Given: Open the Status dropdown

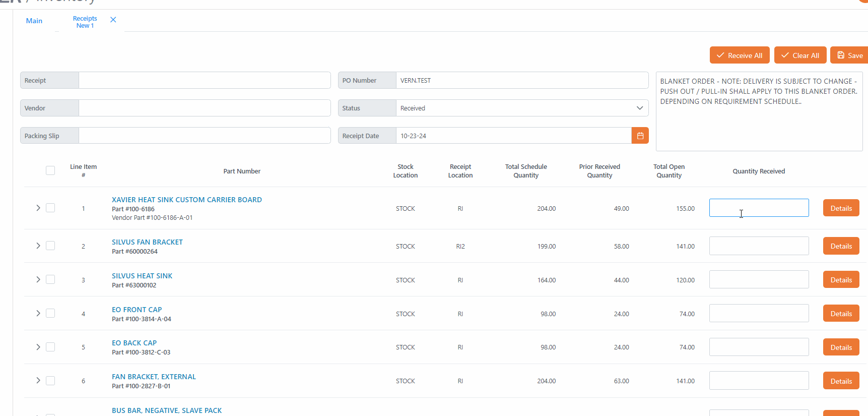Looking at the screenshot, I should click(522, 108).
